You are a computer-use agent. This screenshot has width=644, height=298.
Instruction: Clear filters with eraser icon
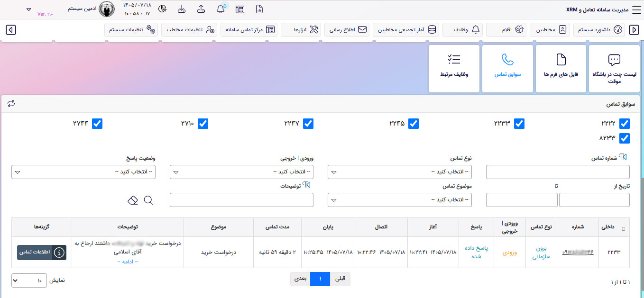(133, 200)
